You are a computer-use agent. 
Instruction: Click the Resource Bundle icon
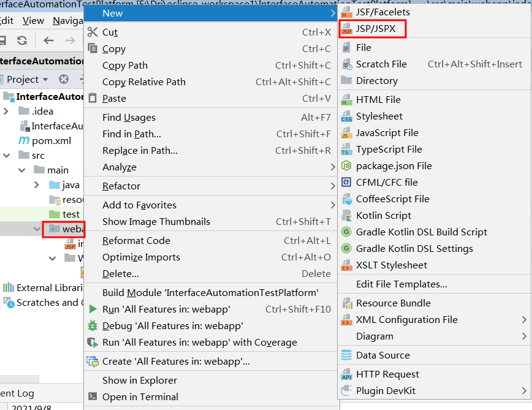[x=346, y=303]
